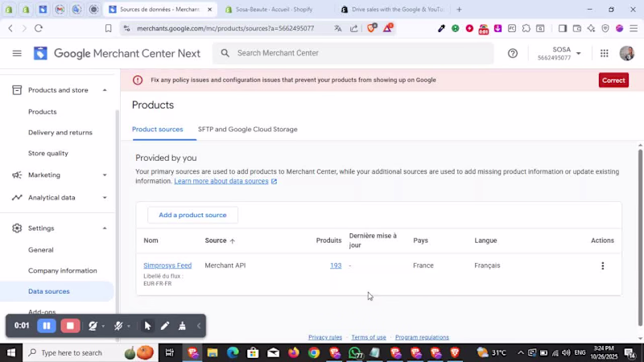Open Terms of use footer link
Viewport: 644px width, 362px height.
tap(369, 337)
